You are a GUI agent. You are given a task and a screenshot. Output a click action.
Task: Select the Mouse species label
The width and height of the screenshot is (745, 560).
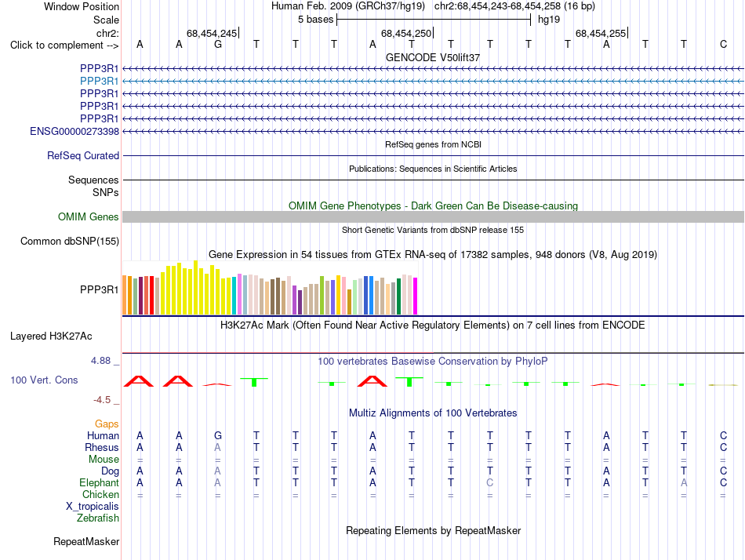[x=104, y=460]
